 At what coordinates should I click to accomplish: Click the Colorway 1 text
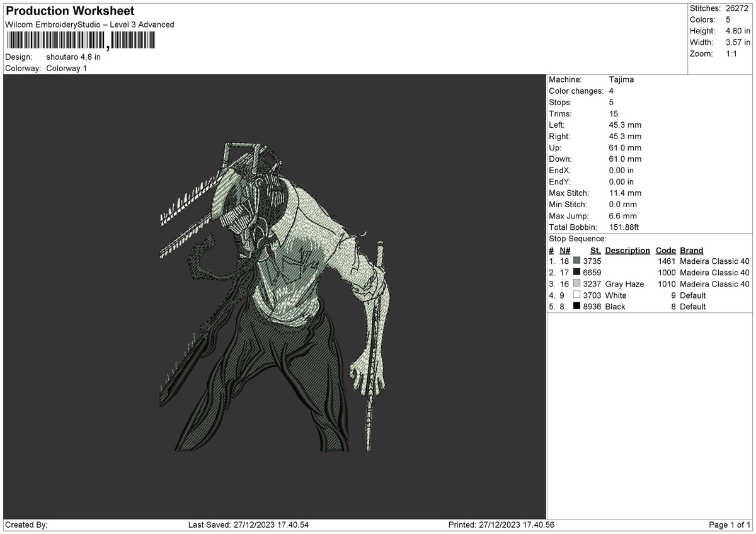point(67,69)
